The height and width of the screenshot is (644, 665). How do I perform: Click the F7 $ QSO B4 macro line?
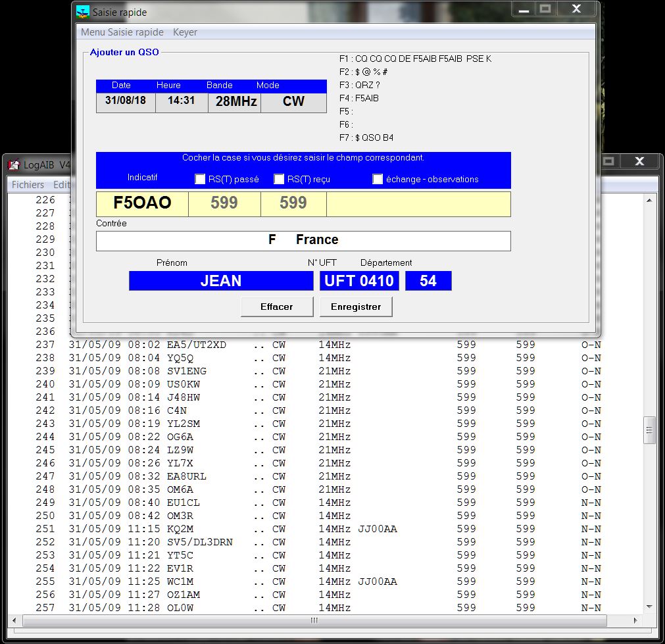(366, 137)
